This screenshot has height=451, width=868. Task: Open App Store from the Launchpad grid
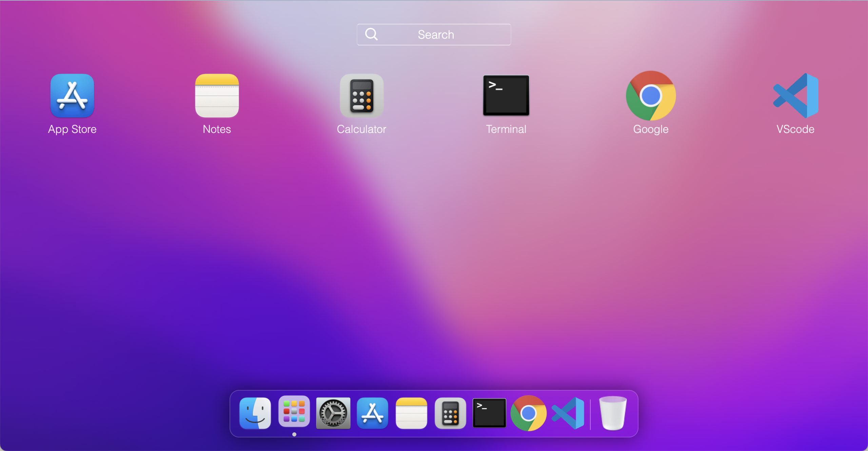(72, 96)
